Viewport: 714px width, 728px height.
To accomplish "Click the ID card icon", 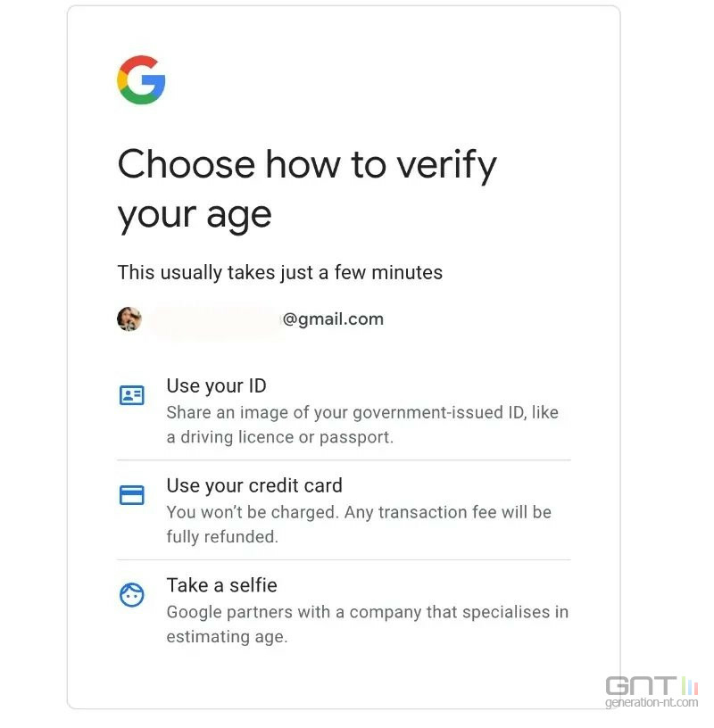I will [132, 395].
